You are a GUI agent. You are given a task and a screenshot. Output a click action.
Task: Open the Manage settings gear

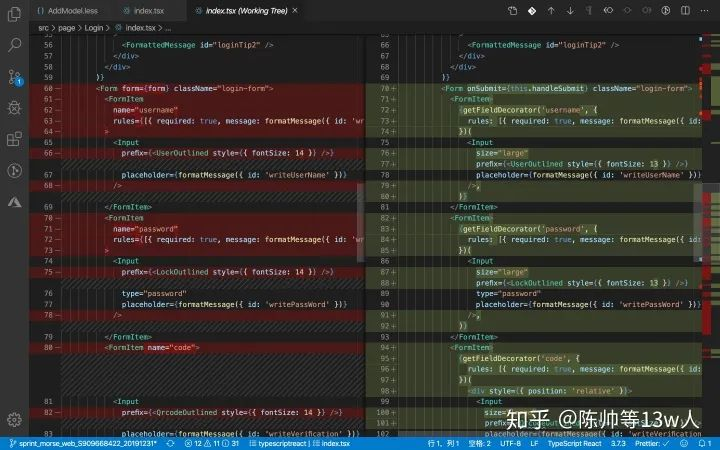(14, 419)
